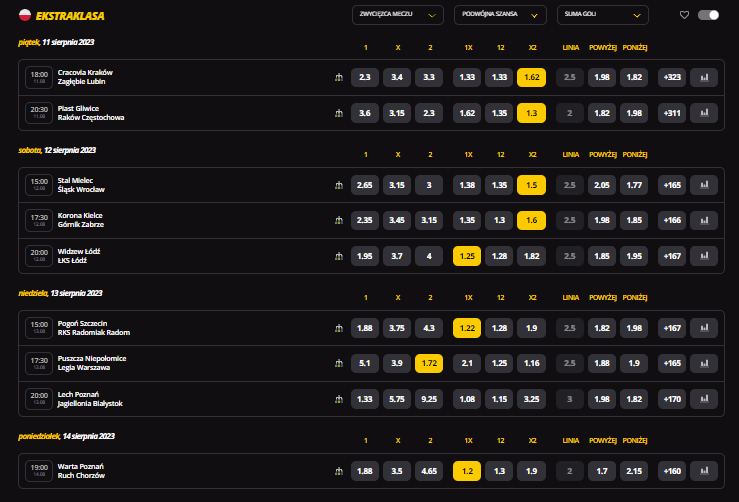Expand +311 more markets for Piast Gliwice
The width and height of the screenshot is (739, 502).
[x=672, y=113]
